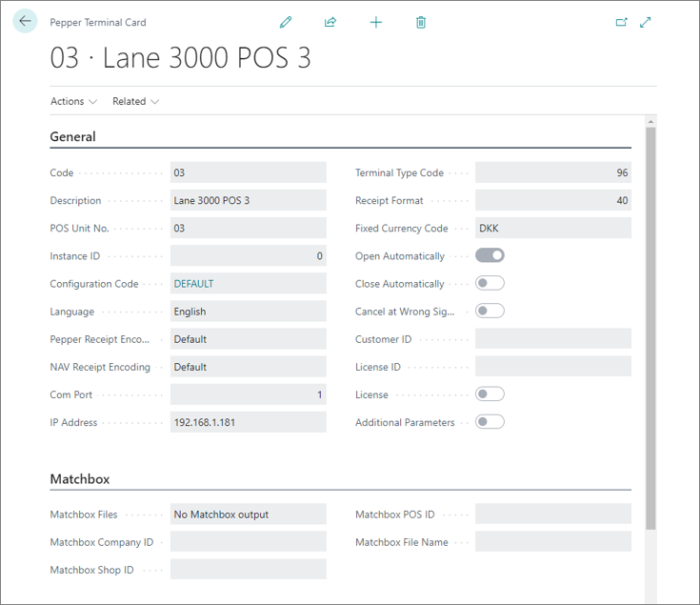The height and width of the screenshot is (605, 700).
Task: Create new record with plus icon
Action: (376, 22)
